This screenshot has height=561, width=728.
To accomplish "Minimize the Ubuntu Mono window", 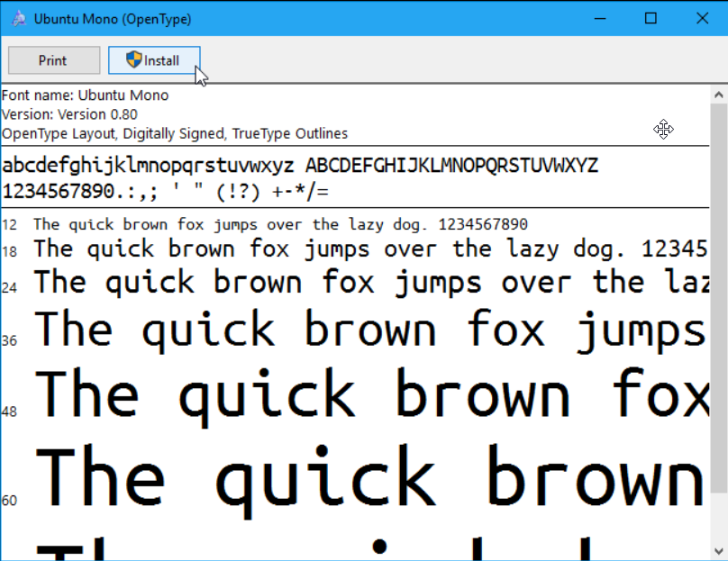I will [x=600, y=19].
